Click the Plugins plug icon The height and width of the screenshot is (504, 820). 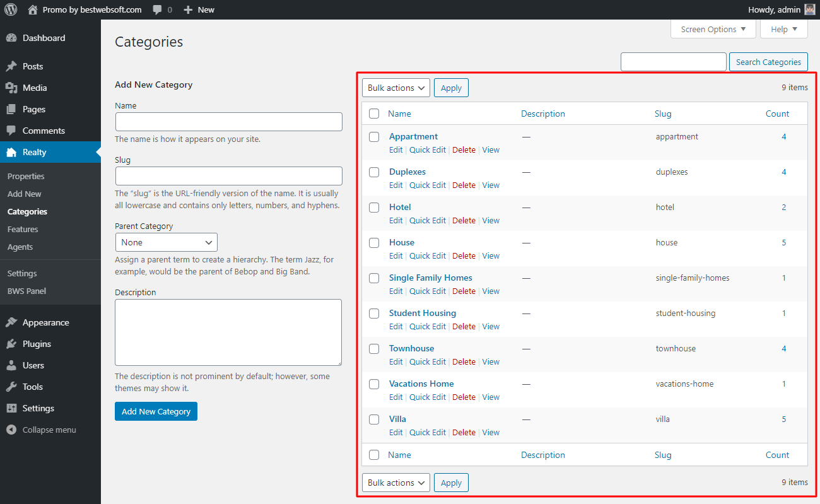pyautogui.click(x=11, y=344)
